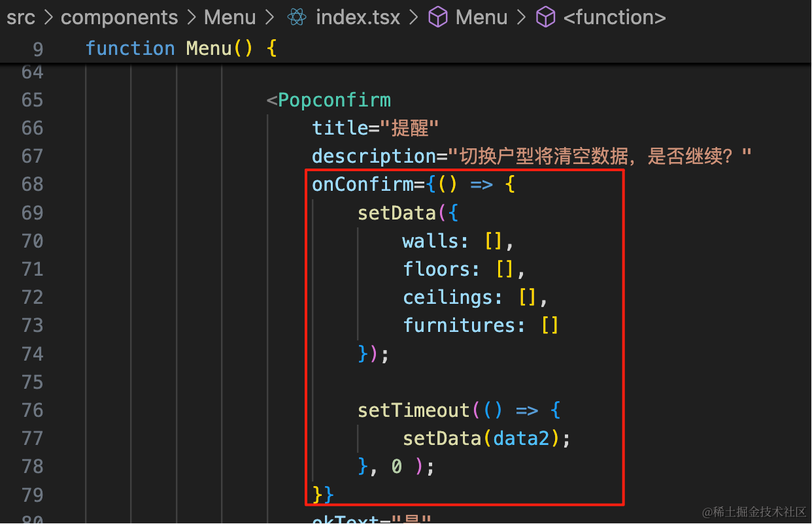Click the data2 argument on line 77

(521, 438)
